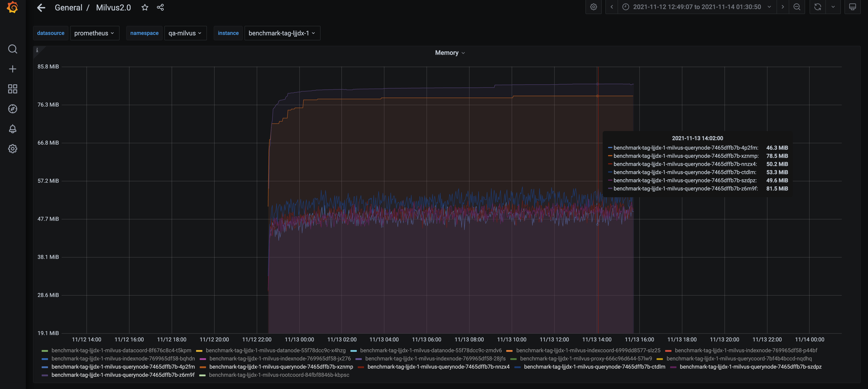Expand the Memory panel title menu
Viewport: 868px width, 389px height.
450,53
